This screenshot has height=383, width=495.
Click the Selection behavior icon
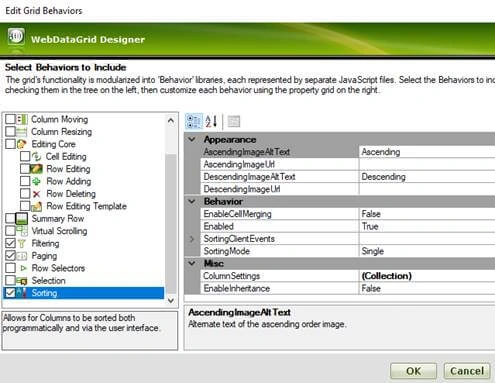22,281
